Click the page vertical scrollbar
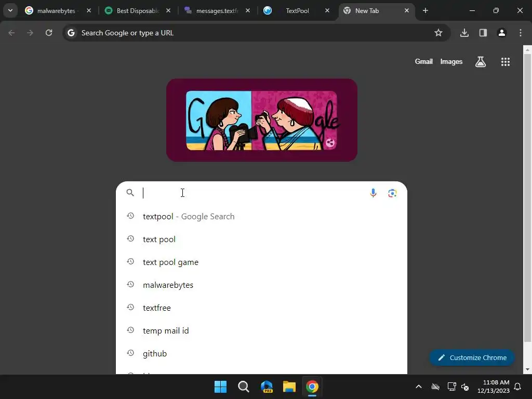 (x=527, y=198)
